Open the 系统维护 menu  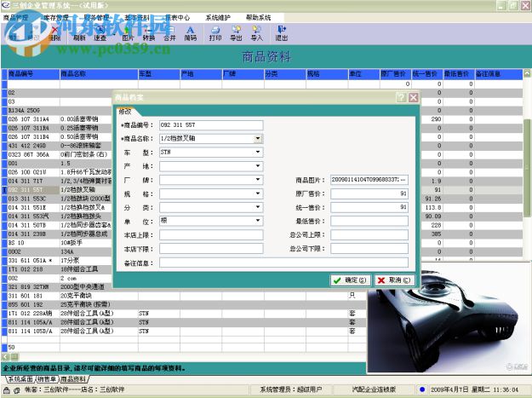coord(218,18)
